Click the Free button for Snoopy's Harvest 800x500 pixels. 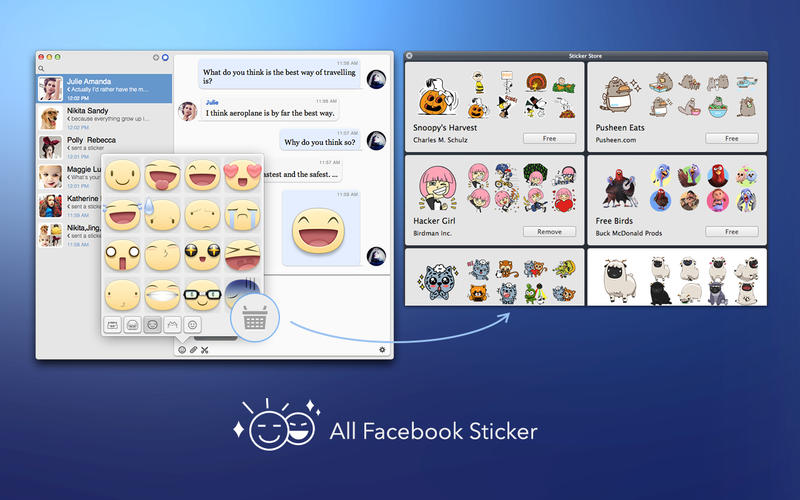point(549,138)
